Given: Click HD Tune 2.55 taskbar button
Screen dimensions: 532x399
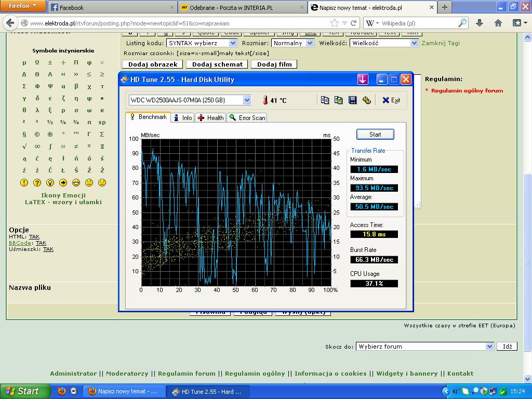Looking at the screenshot, I should point(208,392).
